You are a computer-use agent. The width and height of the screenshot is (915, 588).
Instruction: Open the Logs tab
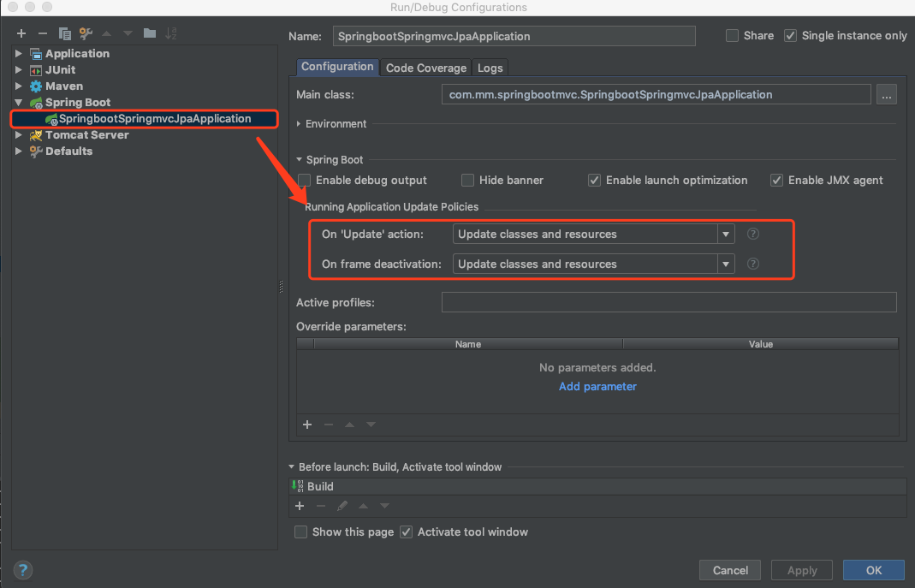pos(490,67)
